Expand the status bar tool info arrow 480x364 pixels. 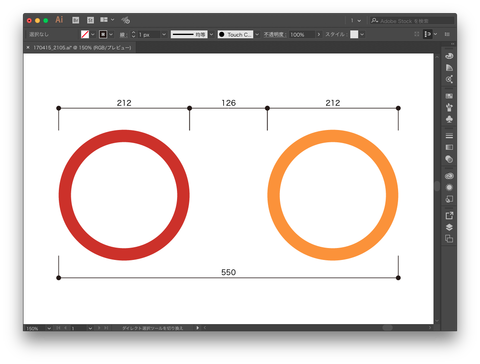coord(198,328)
